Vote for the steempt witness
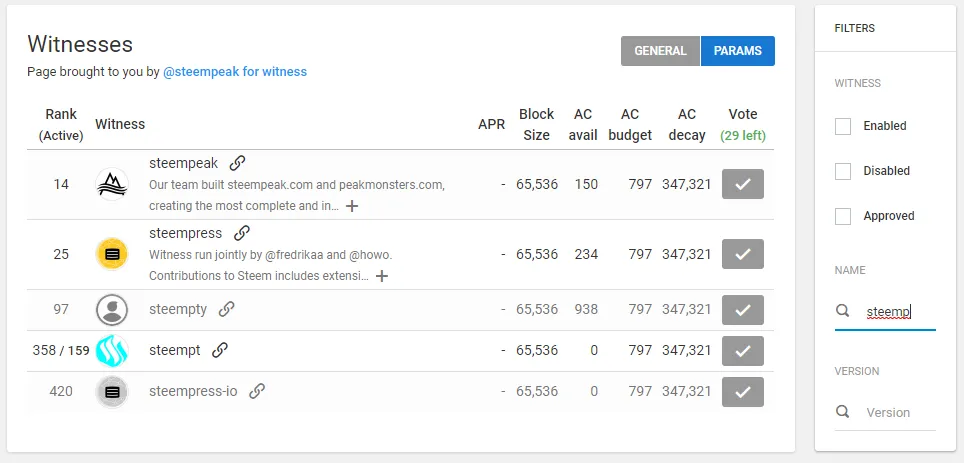 (743, 351)
